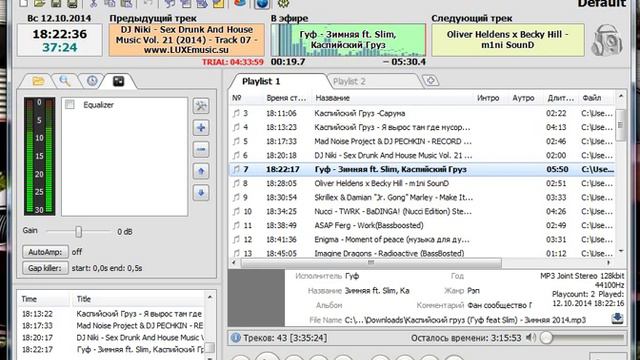Mute using the speaker volume icon
This screenshot has height=360, width=640.
pyautogui.click(x=531, y=338)
